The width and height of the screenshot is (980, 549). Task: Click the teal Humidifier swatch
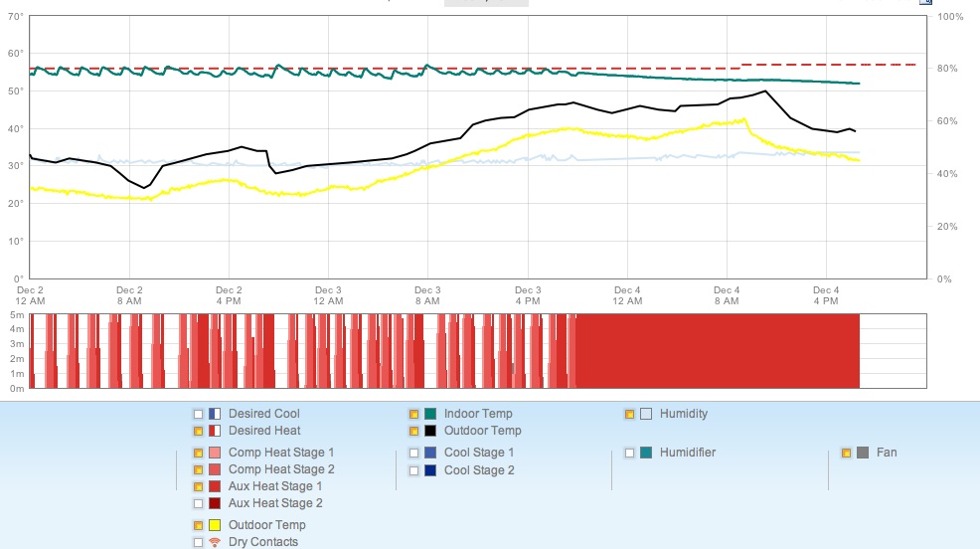point(646,453)
